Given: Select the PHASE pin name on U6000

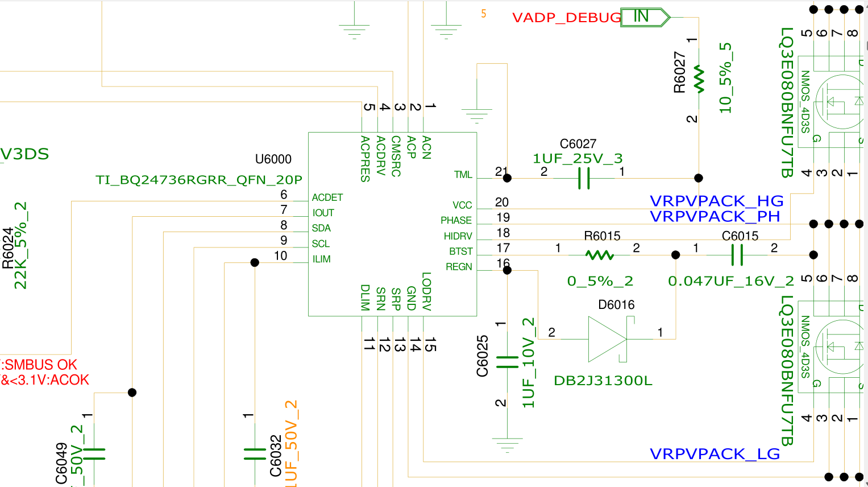Looking at the screenshot, I should pyautogui.click(x=456, y=221).
